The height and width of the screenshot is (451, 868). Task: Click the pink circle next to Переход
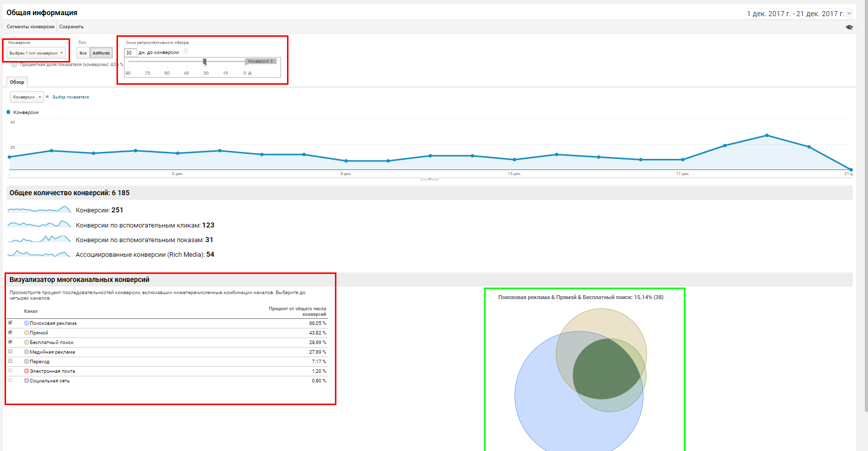(x=27, y=361)
